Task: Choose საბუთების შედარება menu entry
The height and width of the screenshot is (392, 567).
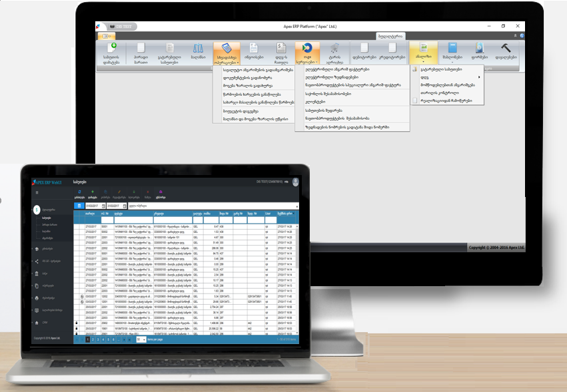Action: pyautogui.click(x=324, y=110)
